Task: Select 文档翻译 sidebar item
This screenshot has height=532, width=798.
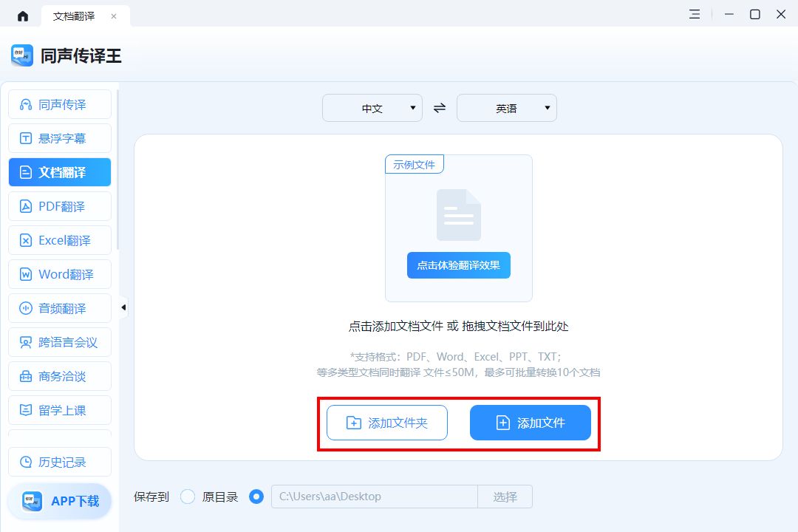Action: pyautogui.click(x=60, y=172)
